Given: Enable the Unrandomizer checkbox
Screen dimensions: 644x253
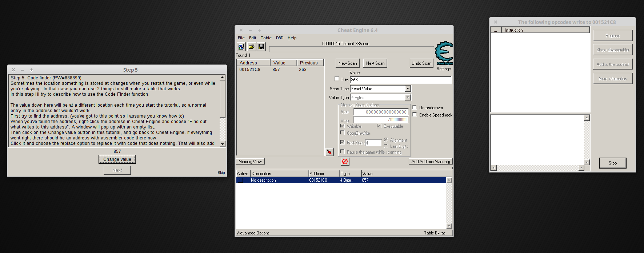Looking at the screenshot, I should coord(415,107).
